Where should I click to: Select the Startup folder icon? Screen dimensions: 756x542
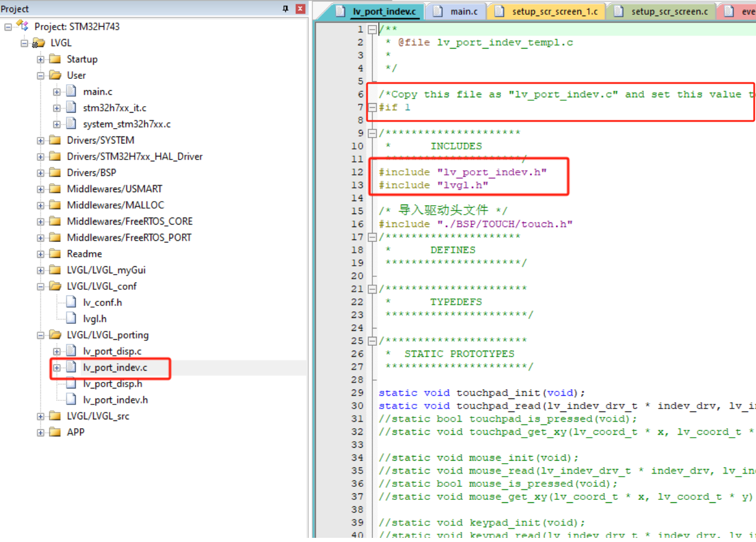click(55, 59)
